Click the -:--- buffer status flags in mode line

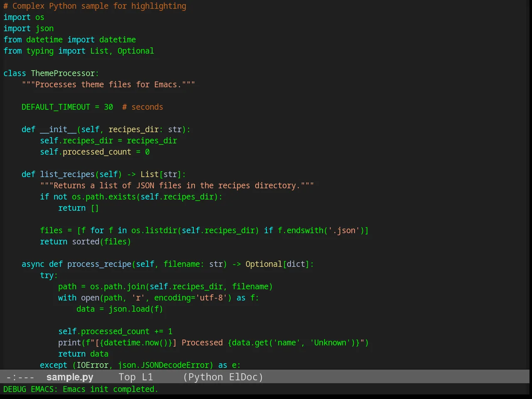(20, 377)
